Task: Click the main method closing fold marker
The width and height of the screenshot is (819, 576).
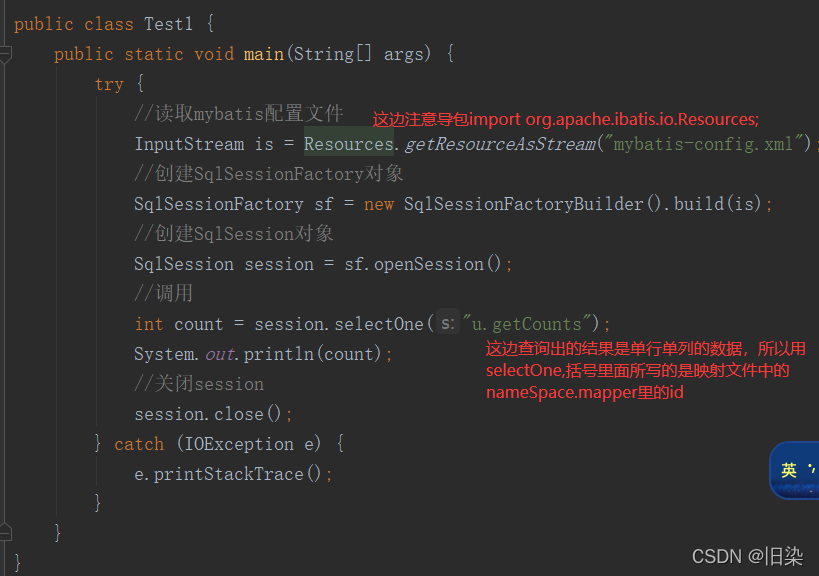Action: (5, 531)
